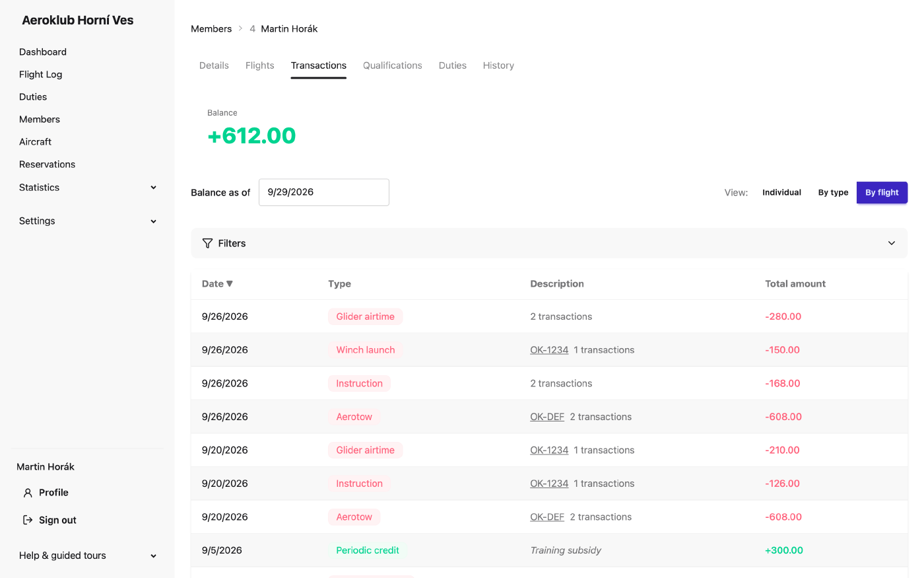Switch view to Individual

click(781, 193)
